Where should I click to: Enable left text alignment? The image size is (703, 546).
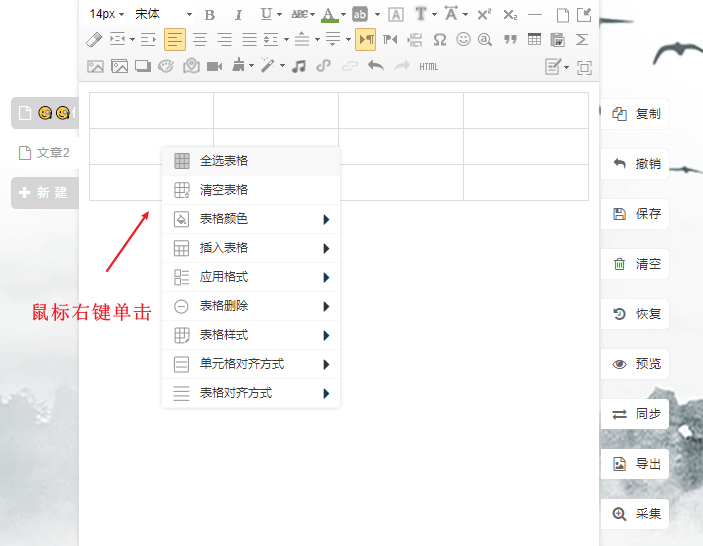pos(175,40)
